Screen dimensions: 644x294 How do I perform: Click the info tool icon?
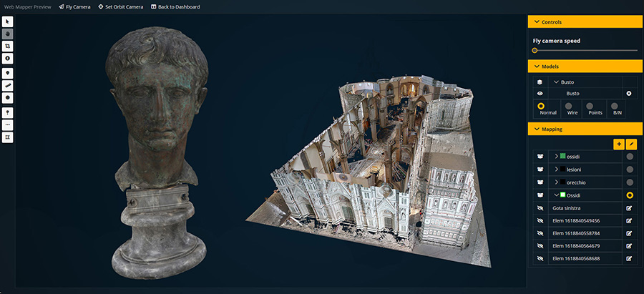point(7,59)
